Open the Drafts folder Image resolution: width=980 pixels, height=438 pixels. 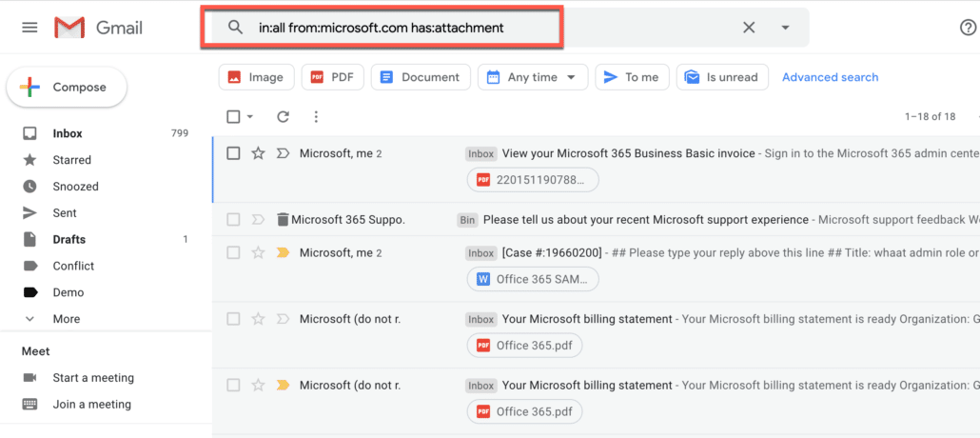click(69, 239)
